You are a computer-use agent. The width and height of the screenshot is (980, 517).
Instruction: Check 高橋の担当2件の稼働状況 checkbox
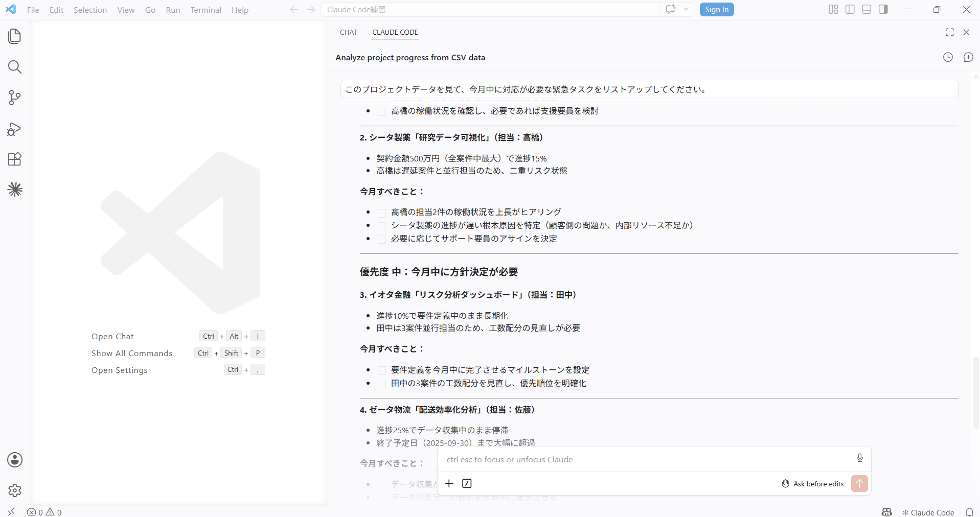[x=382, y=213]
